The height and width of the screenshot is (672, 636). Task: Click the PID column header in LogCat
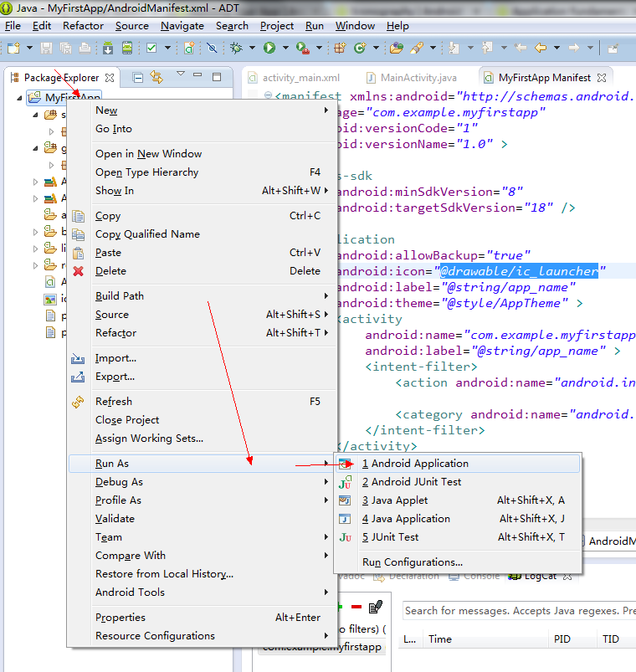(572, 639)
